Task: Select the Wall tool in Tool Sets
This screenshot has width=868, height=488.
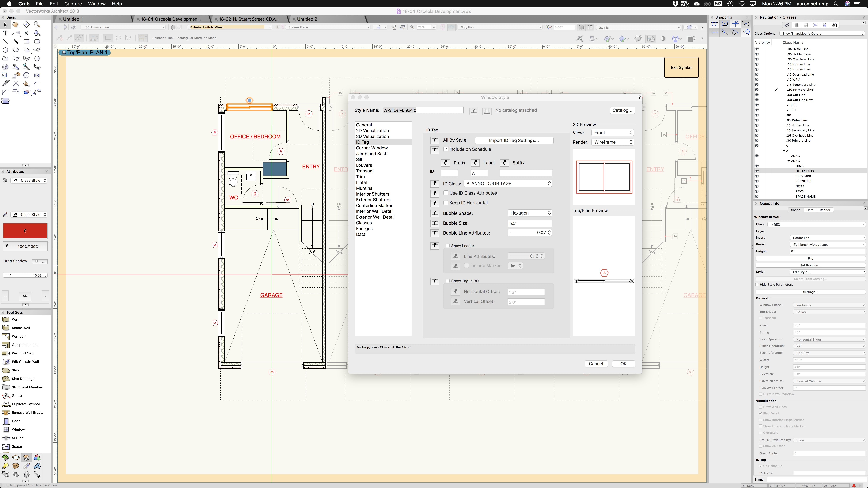Action: coord(15,319)
